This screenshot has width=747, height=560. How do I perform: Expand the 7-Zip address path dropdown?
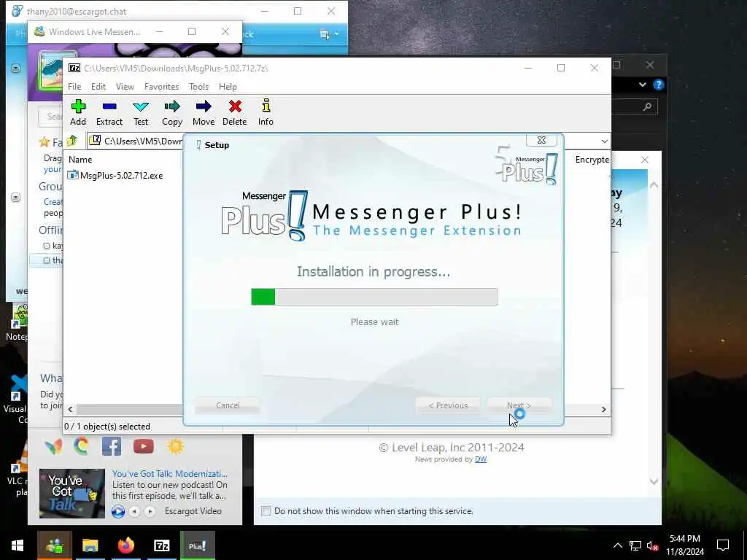pos(604,141)
